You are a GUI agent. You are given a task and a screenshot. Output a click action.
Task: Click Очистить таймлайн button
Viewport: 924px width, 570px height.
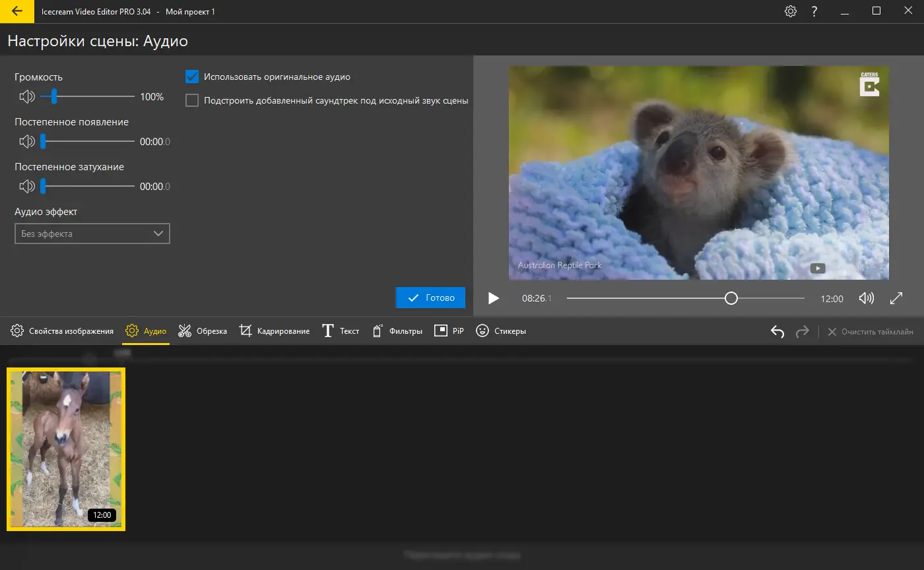[x=871, y=331]
